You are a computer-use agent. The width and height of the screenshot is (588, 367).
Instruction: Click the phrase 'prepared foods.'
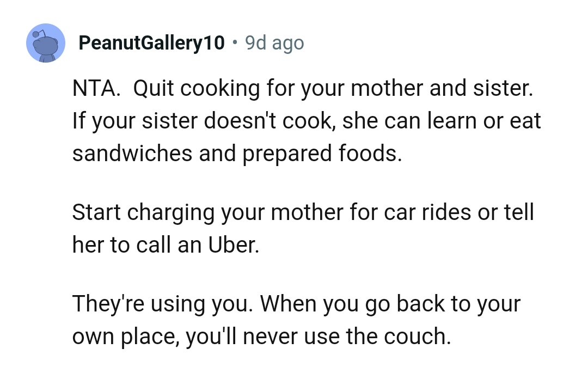tap(322, 154)
